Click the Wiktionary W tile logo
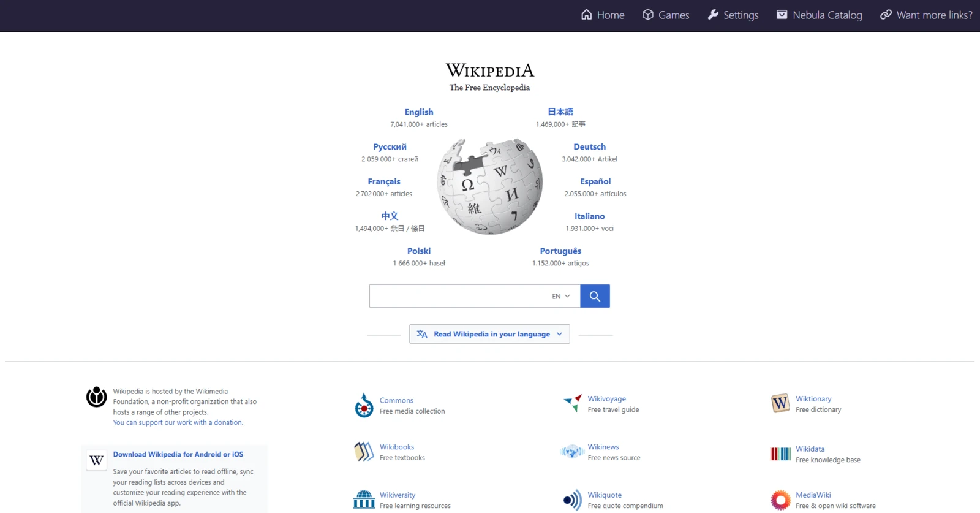Image resolution: width=980 pixels, height=513 pixels. (780, 403)
